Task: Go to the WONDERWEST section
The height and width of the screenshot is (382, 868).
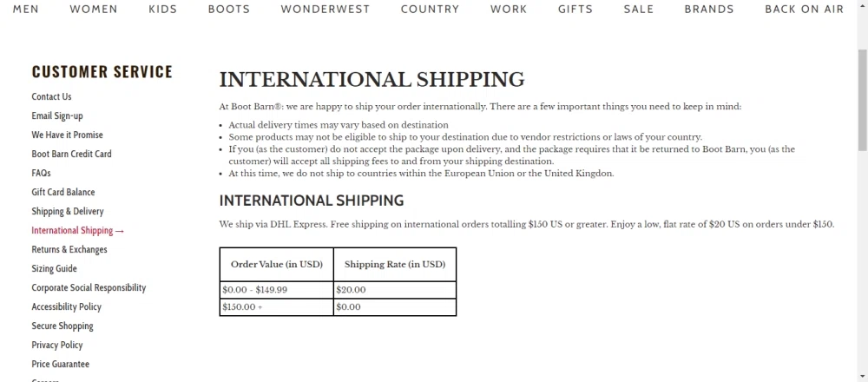Action: tap(325, 10)
